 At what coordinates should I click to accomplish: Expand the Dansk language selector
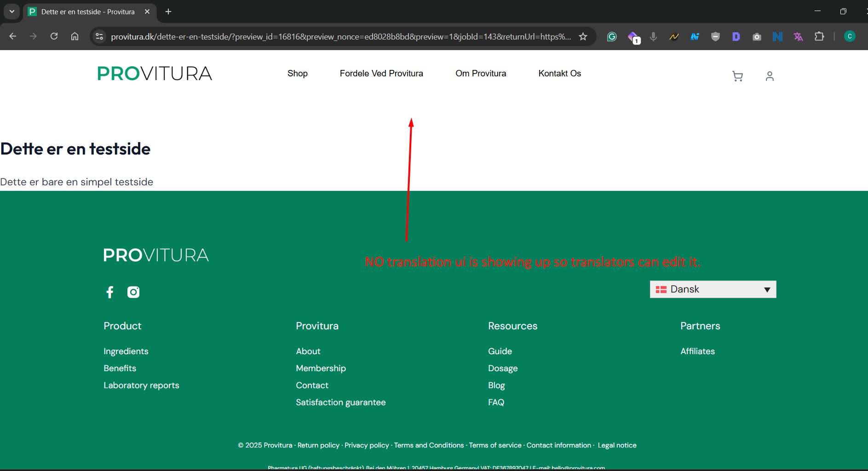tap(713, 289)
